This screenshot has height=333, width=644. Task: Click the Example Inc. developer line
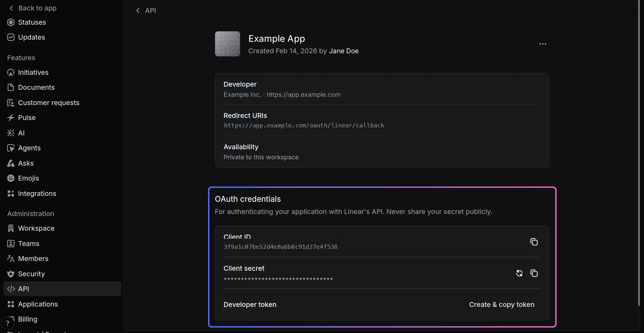[x=282, y=95]
